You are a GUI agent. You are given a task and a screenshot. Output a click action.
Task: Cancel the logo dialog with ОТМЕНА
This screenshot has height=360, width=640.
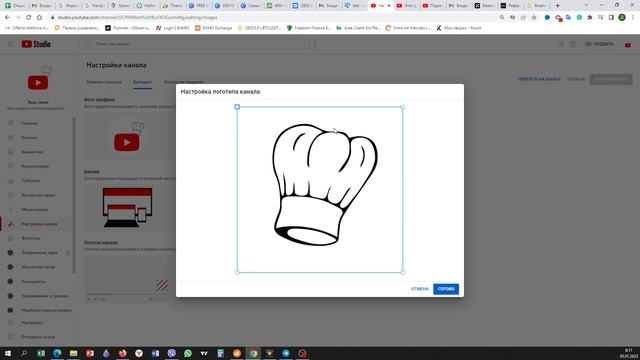coord(420,289)
